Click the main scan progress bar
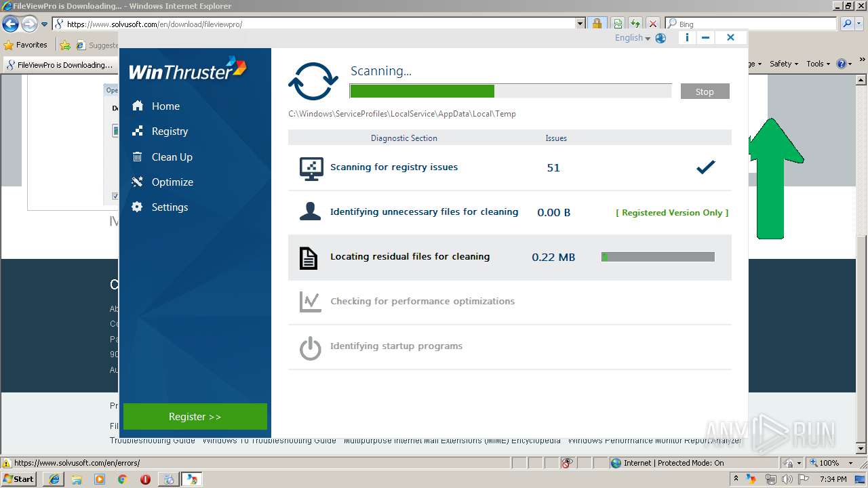868x488 pixels. pyautogui.click(x=511, y=91)
